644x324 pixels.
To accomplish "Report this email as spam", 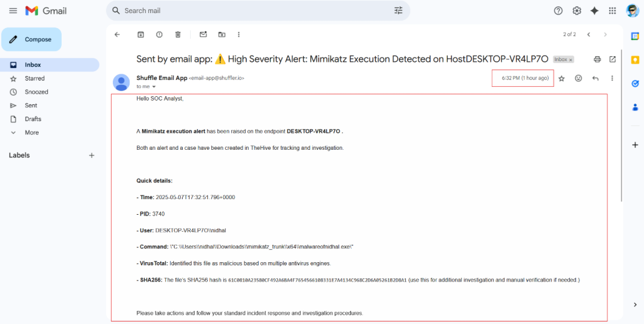I will (x=159, y=34).
